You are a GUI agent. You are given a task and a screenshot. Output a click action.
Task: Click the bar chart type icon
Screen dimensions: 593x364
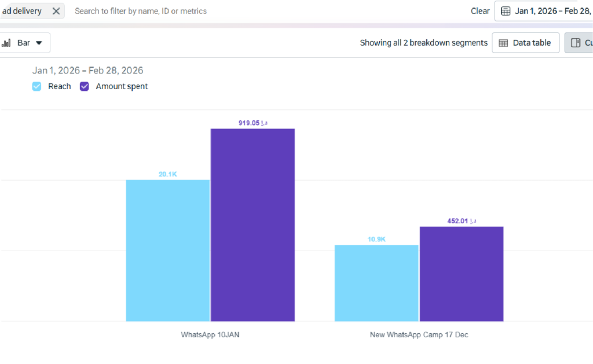tap(7, 43)
